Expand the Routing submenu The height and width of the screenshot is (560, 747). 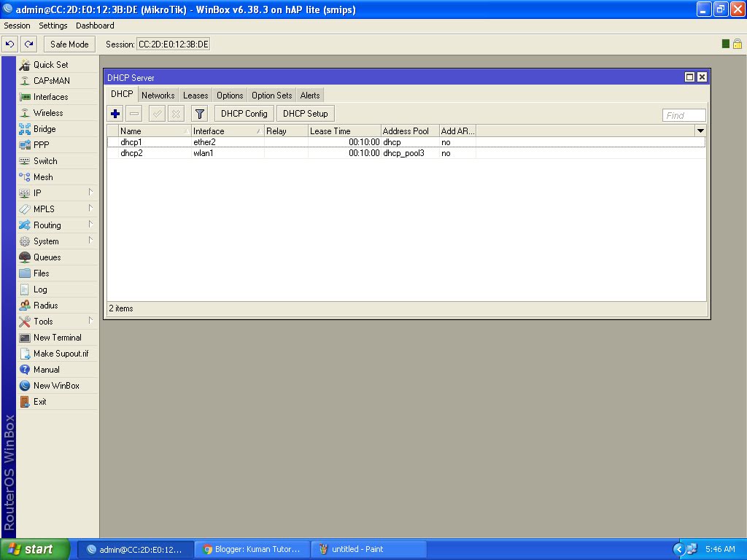coord(57,225)
